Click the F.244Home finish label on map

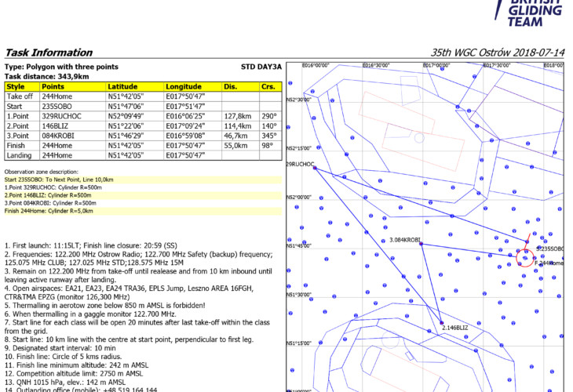click(549, 263)
